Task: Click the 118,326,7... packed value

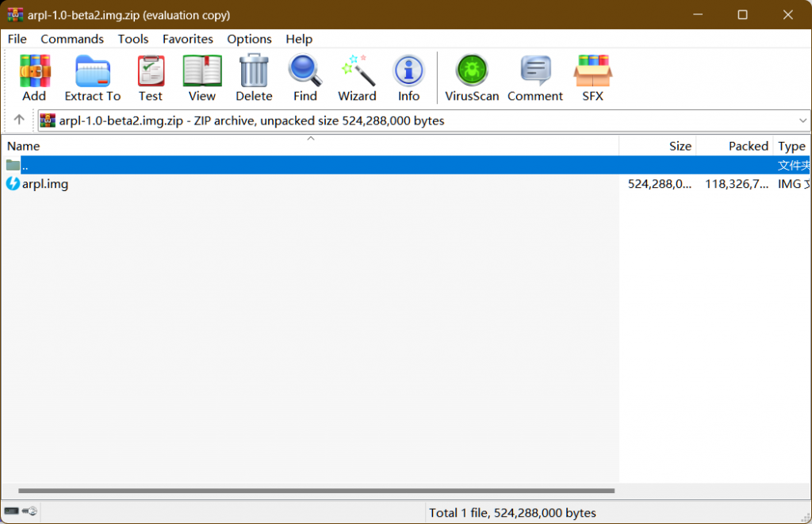Action: 737,184
